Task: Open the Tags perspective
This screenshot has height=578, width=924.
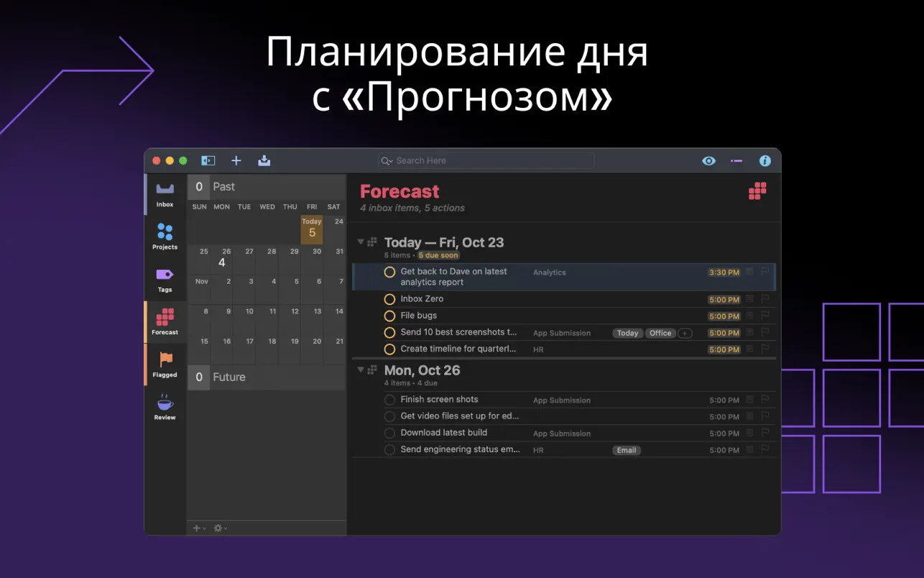Action: pos(165,280)
